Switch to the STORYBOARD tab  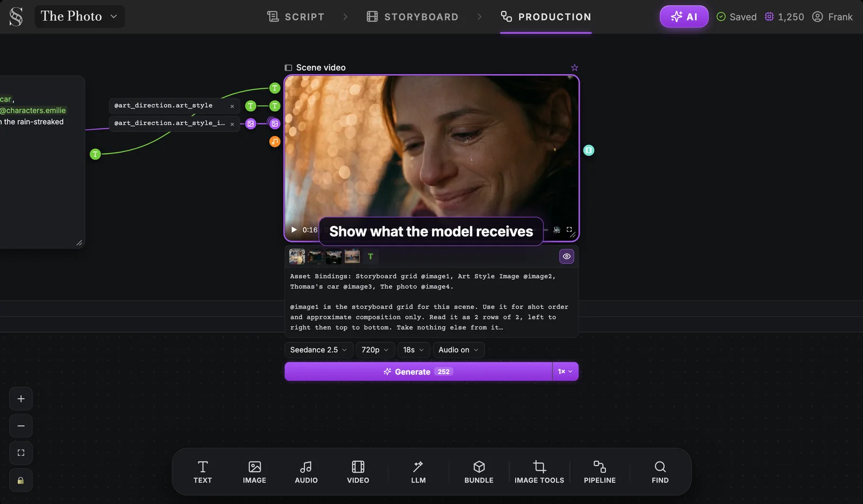click(413, 17)
